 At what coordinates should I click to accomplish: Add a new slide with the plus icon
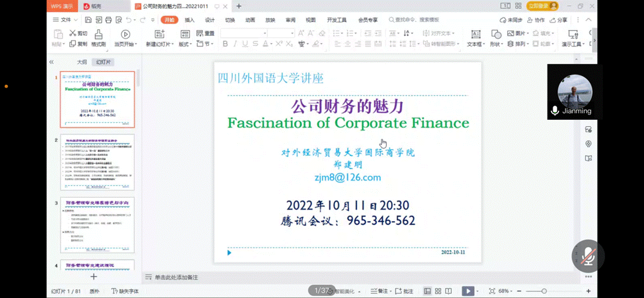pos(94,277)
